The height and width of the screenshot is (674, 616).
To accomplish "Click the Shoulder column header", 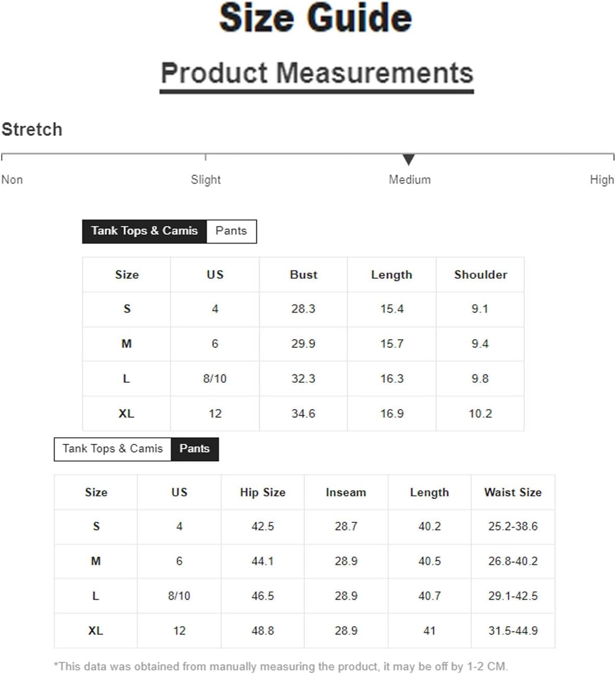I will click(x=481, y=275).
